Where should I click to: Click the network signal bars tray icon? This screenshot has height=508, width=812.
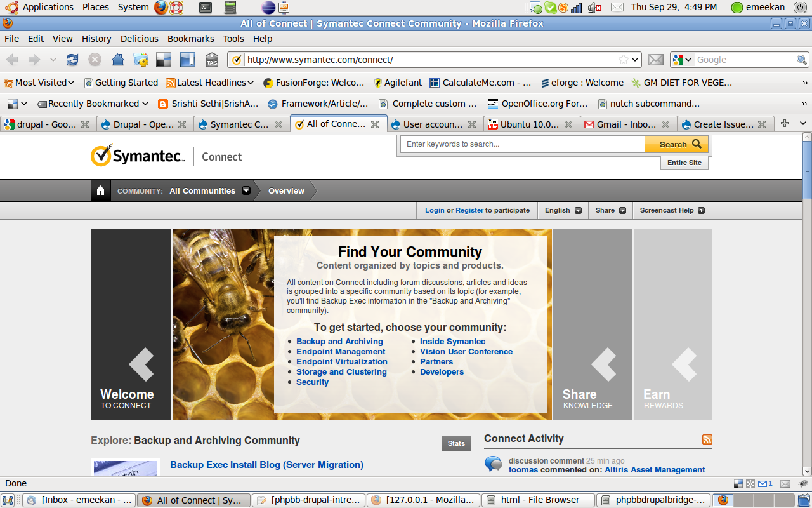(577, 8)
